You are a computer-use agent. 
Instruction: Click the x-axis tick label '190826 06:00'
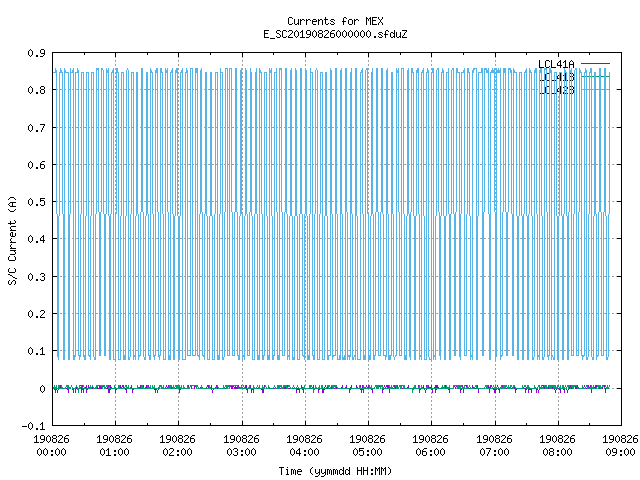(431, 446)
